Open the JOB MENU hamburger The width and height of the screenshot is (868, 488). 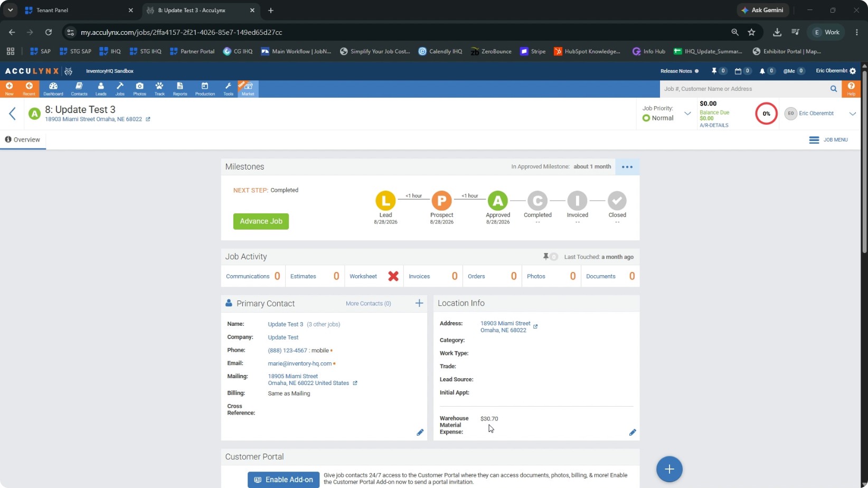(828, 140)
